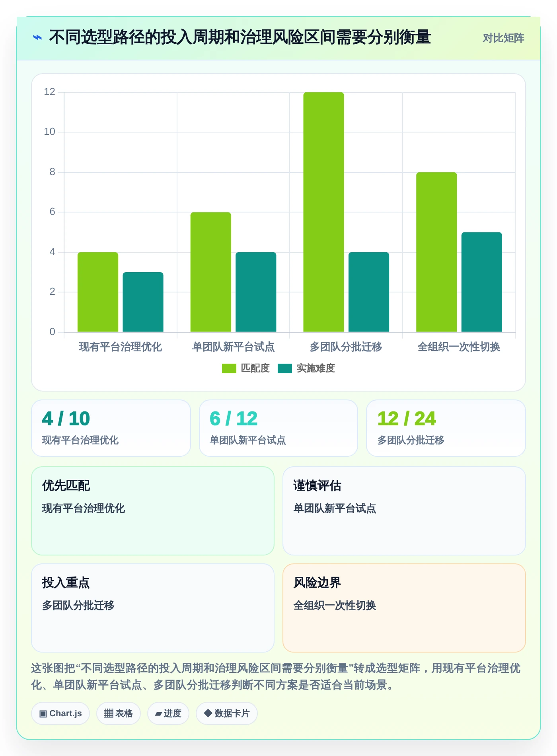Click x-axis label 单团队新平台试点

[234, 347]
